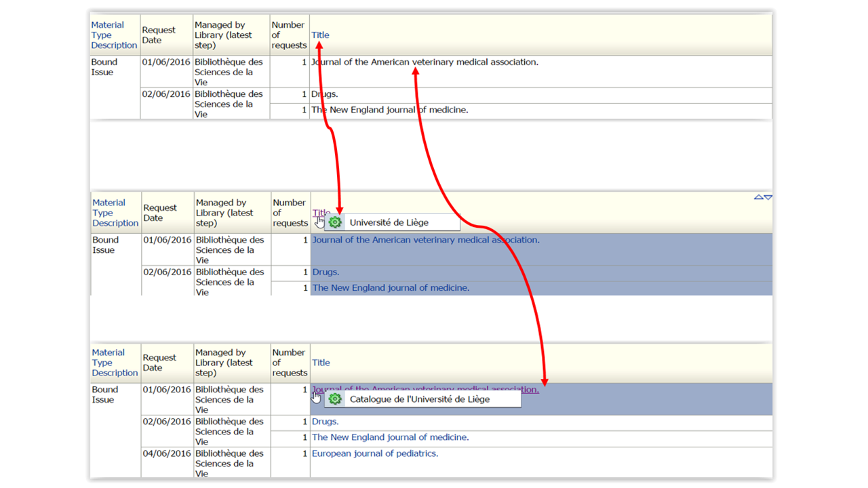The width and height of the screenshot is (868, 488).
Task: Open highlighted New England journal link in middle table
Action: coord(391,287)
